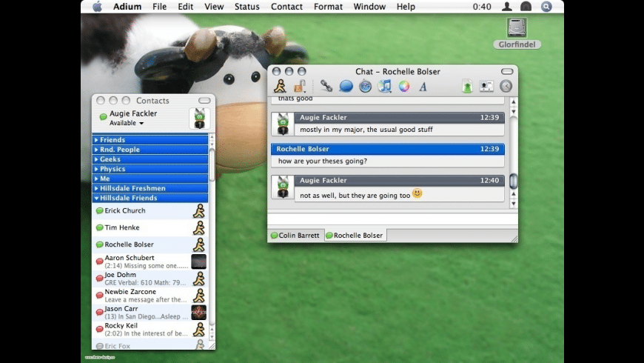This screenshot has height=363, width=644.
Task: Click Rocky Keil's AIM service icon
Action: pos(199,330)
